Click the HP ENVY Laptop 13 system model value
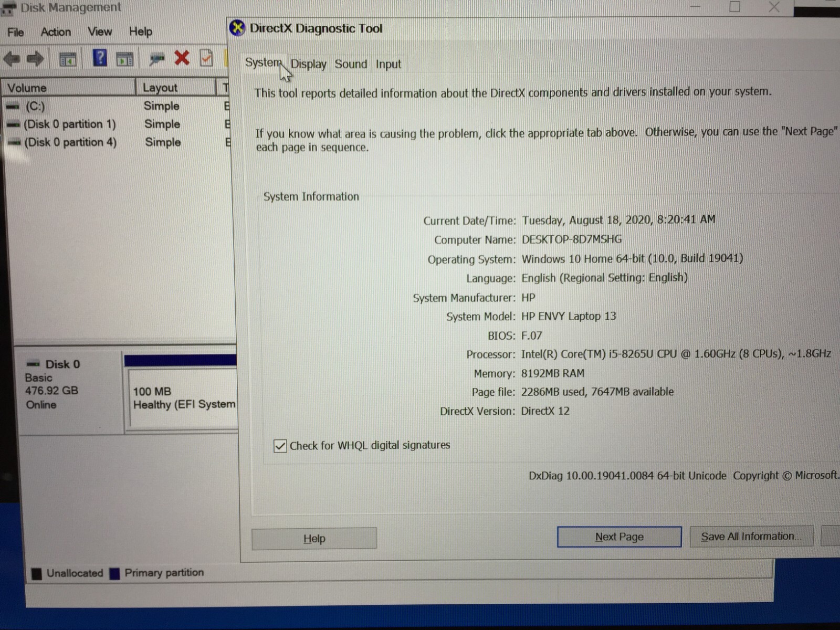The height and width of the screenshot is (630, 840). tap(569, 316)
